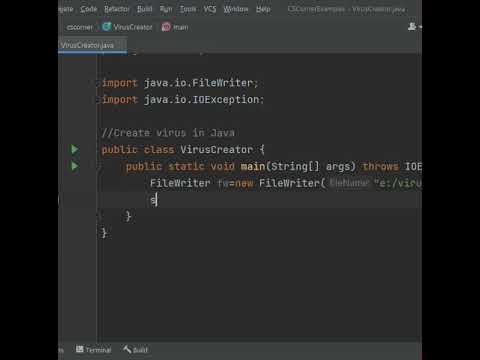This screenshot has width=480, height=360.
Task: Click the "e:/viru file path string
Action: (398, 183)
